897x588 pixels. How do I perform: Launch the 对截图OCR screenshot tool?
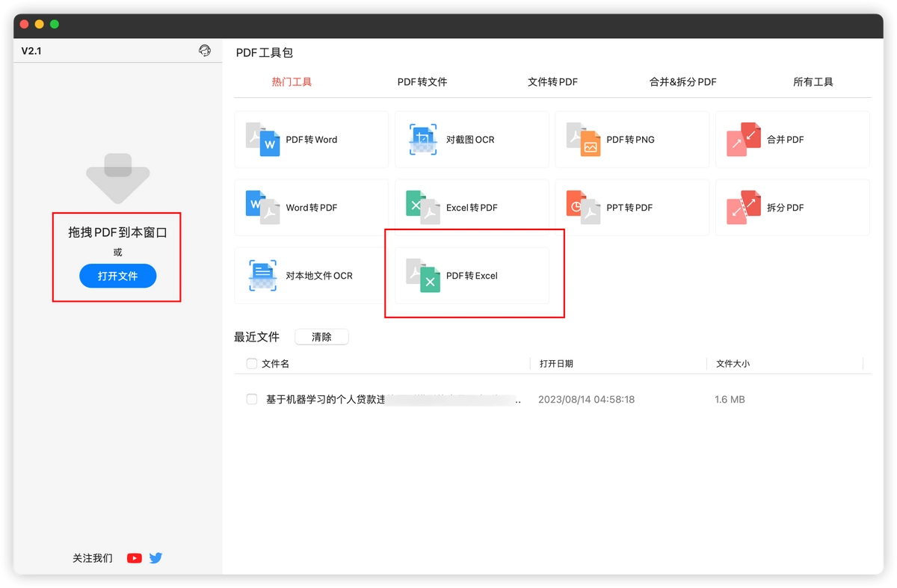tap(422, 140)
